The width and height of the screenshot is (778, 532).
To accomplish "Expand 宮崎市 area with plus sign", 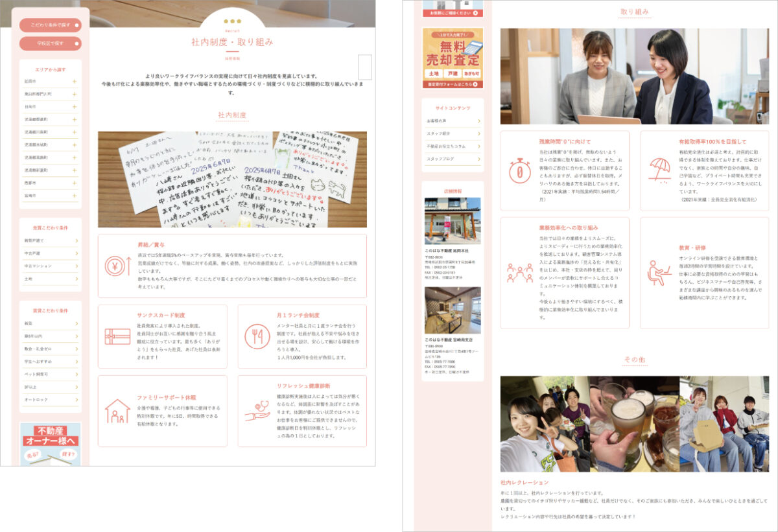I will tap(75, 195).
